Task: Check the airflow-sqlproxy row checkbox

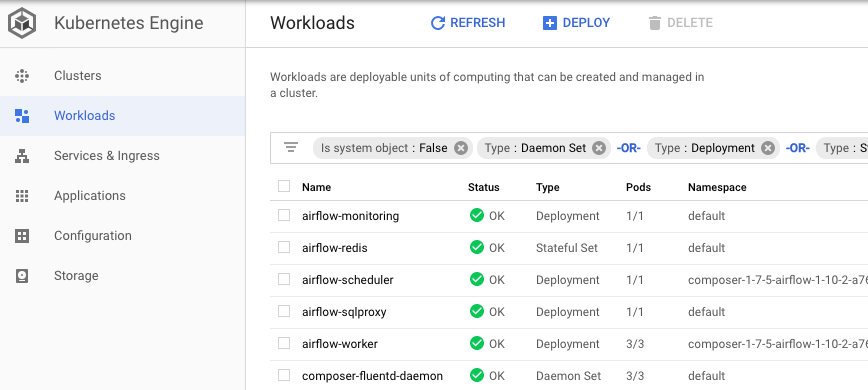Action: click(x=284, y=311)
